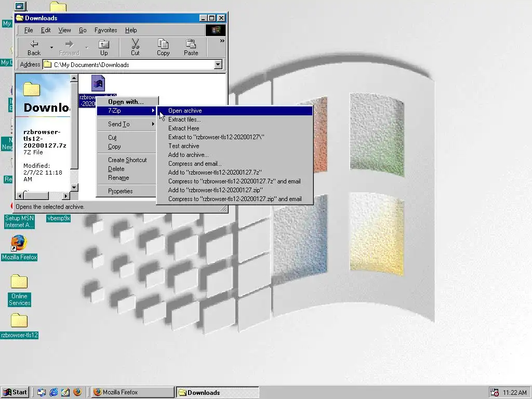Select the Setup MSN Internet Access icon label
This screenshot has width=532, height=399.
tap(19, 221)
